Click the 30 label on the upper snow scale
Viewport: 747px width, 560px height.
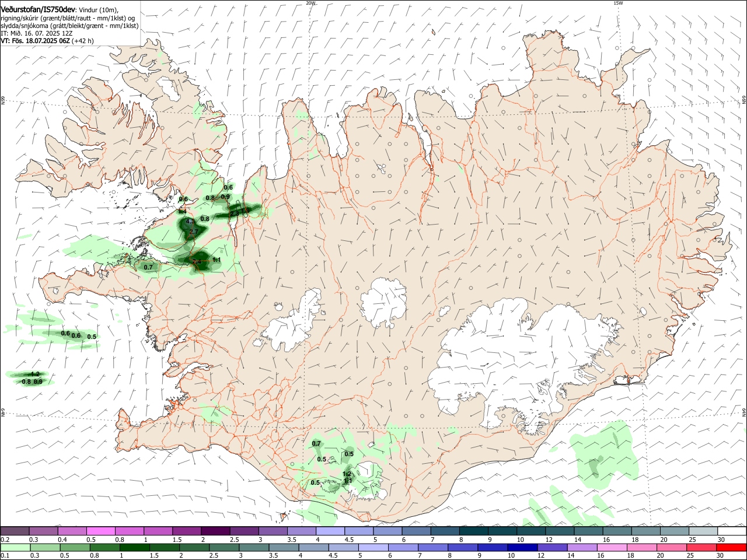(x=721, y=540)
